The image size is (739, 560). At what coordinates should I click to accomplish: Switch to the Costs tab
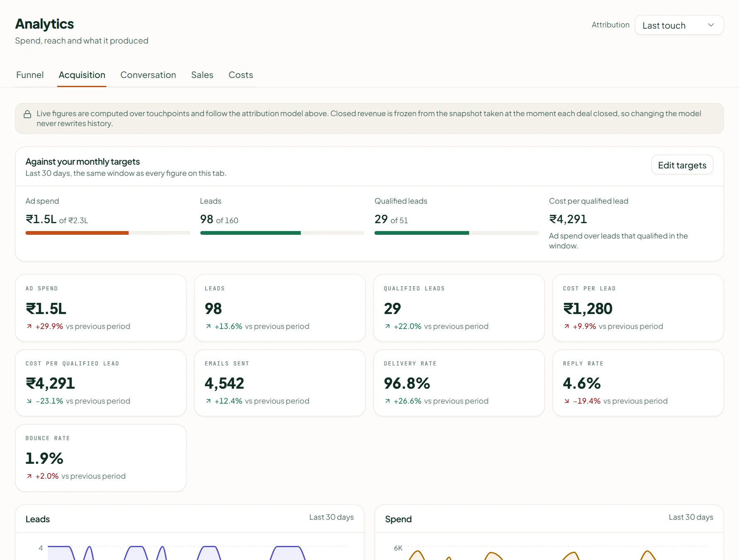click(241, 75)
